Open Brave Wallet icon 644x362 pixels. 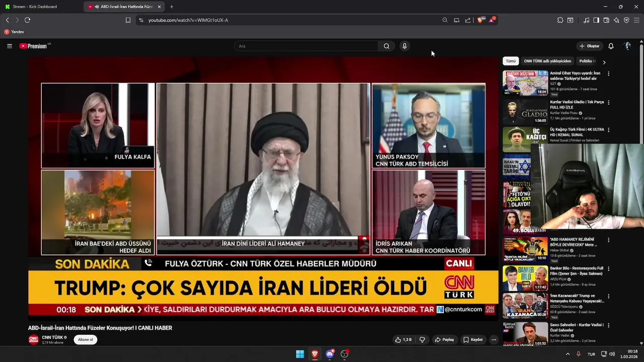[606, 20]
